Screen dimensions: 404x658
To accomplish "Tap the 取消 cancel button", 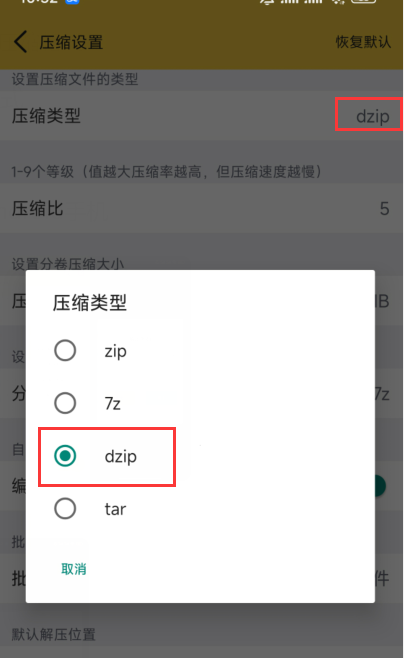I will pyautogui.click(x=74, y=569).
